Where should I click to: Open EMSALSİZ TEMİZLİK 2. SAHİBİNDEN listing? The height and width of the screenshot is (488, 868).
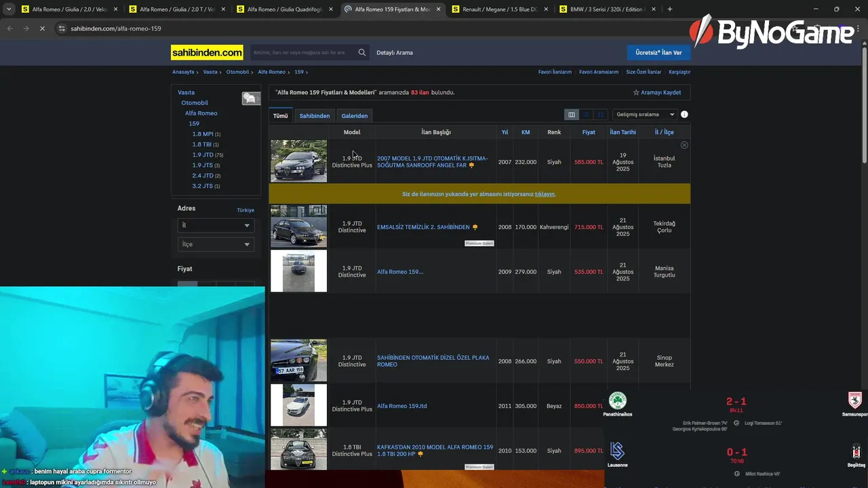tap(423, 227)
